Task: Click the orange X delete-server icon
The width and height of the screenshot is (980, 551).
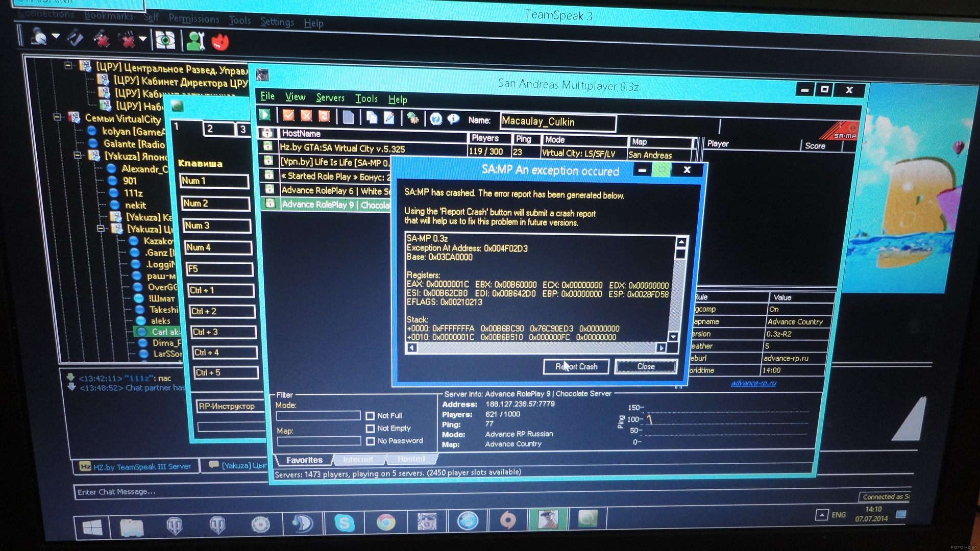Action: point(306,116)
